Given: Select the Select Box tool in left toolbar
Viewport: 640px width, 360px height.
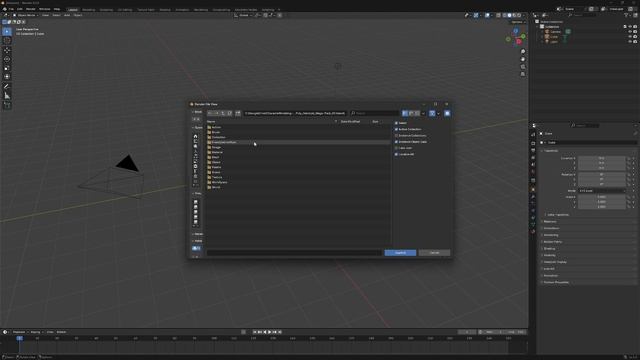Looking at the screenshot, I should [x=7, y=31].
